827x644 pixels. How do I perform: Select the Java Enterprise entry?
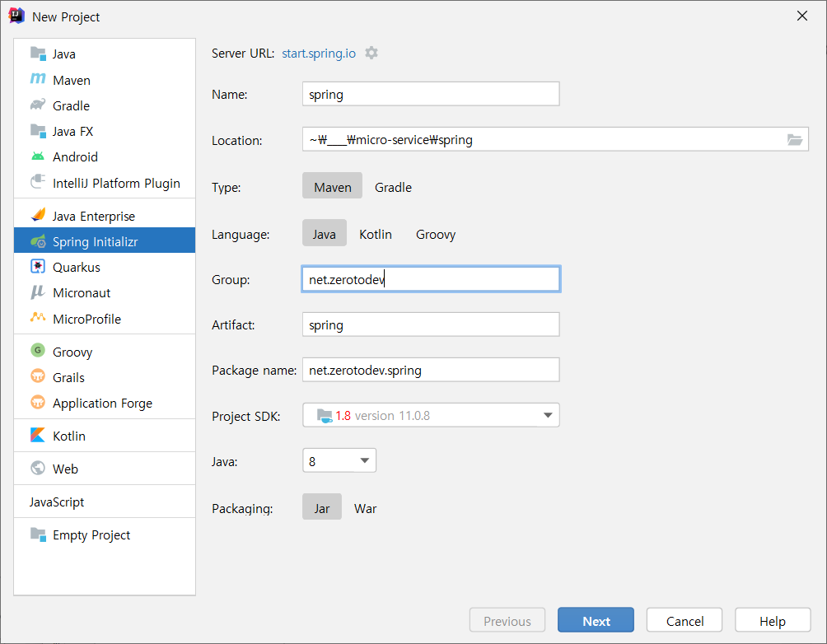(x=105, y=216)
